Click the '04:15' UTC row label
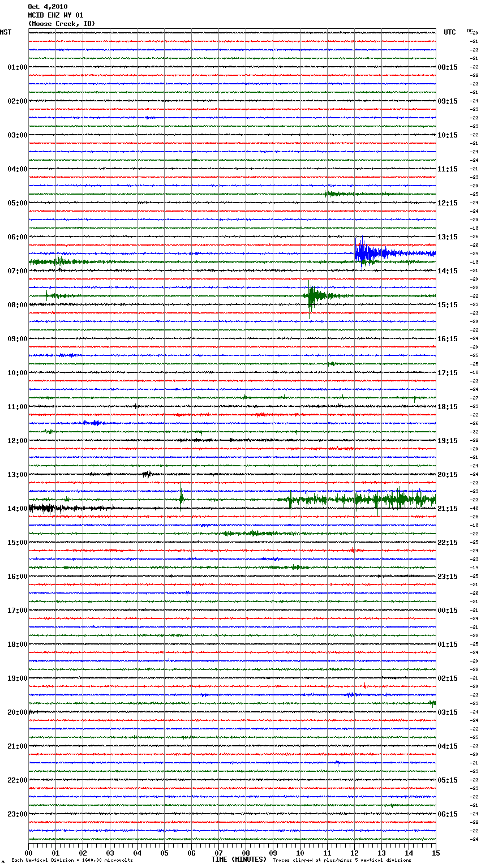This screenshot has width=481, height=868. pyautogui.click(x=448, y=746)
